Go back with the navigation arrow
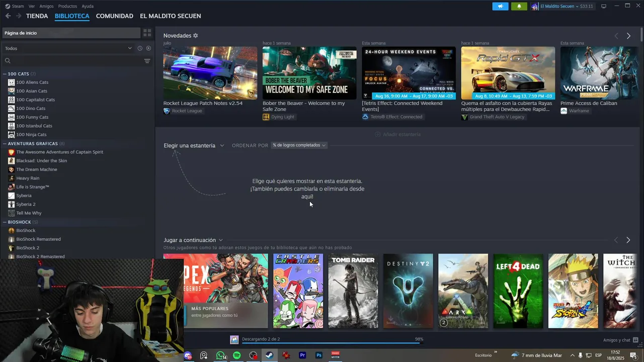Image resolution: width=644 pixels, height=362 pixels. pyautogui.click(x=8, y=16)
